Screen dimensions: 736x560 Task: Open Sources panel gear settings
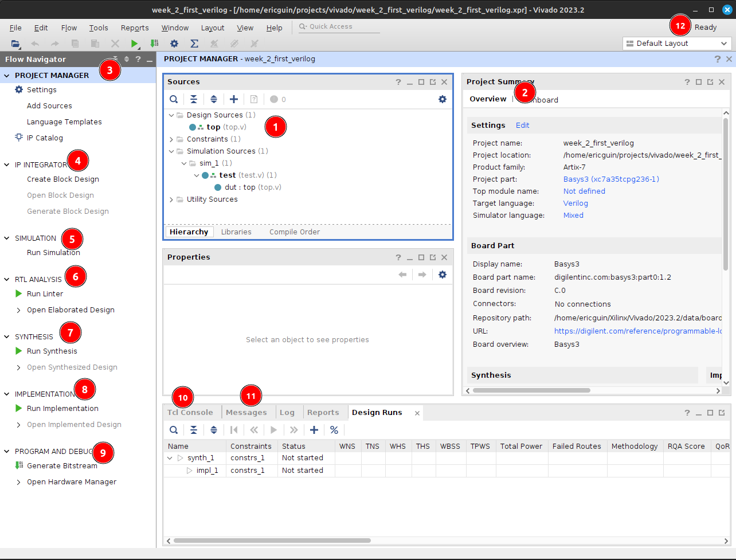click(x=442, y=99)
